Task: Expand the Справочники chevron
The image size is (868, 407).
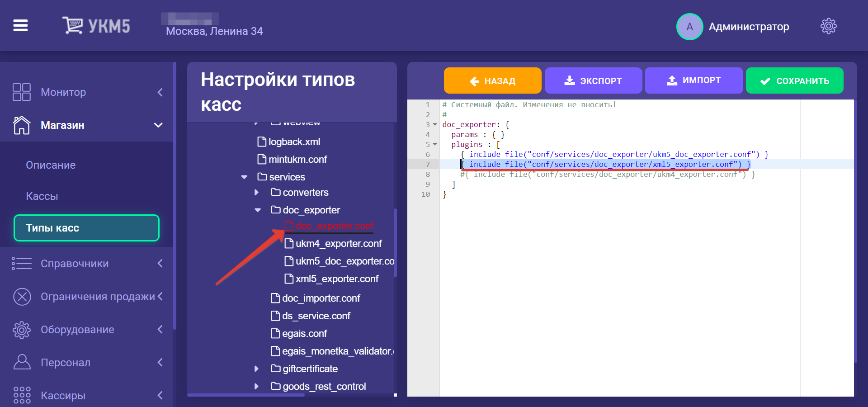Action: click(x=160, y=263)
